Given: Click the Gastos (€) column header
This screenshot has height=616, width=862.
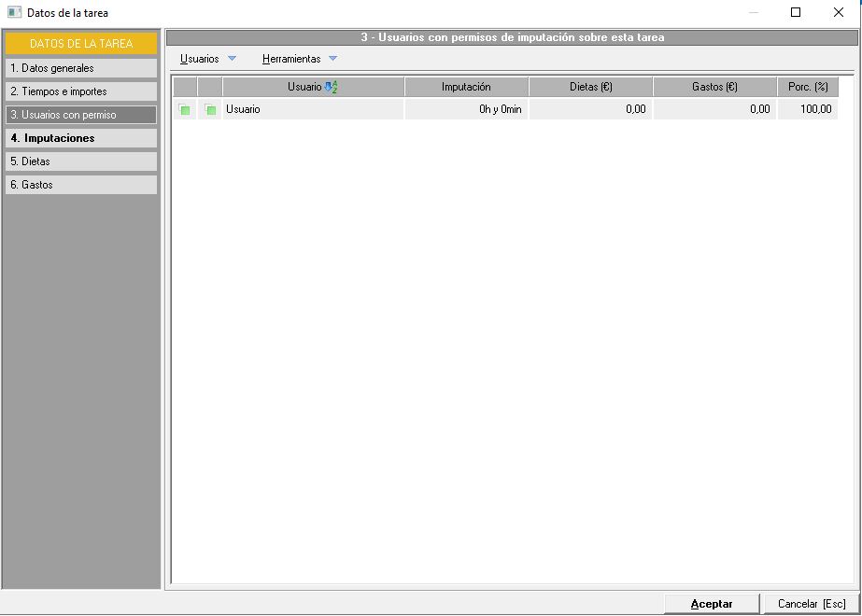Looking at the screenshot, I should 714,87.
